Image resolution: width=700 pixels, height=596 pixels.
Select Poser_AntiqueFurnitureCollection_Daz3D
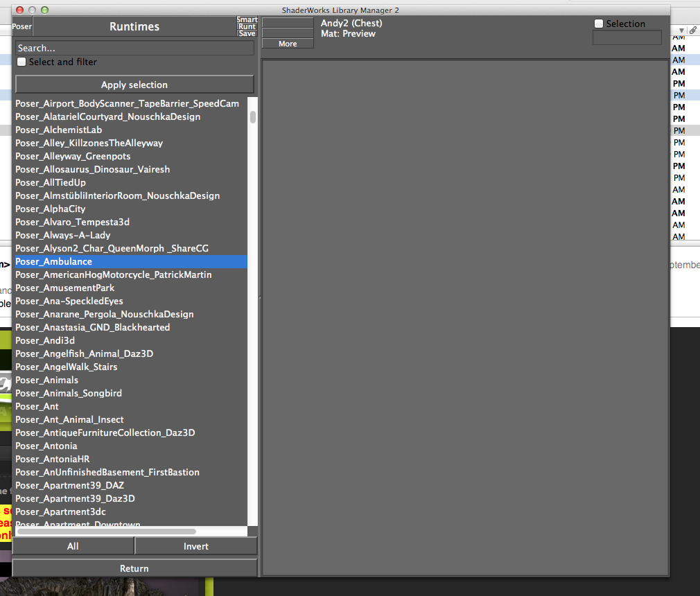(x=131, y=432)
